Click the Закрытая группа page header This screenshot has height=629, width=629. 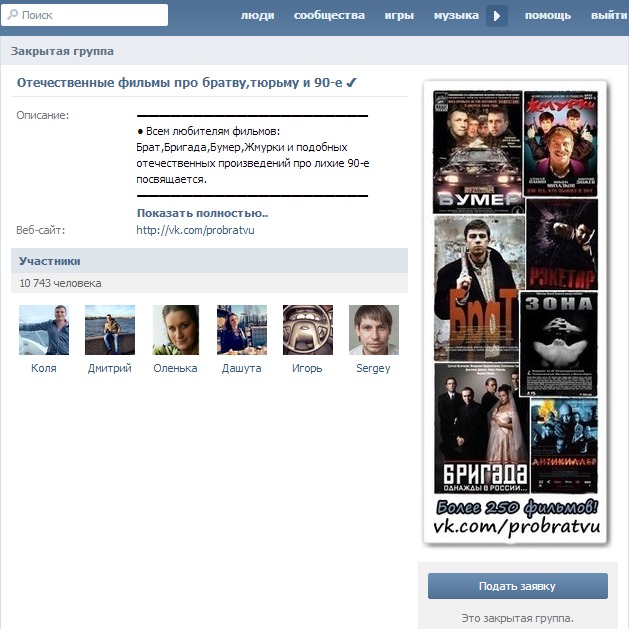[x=62, y=51]
